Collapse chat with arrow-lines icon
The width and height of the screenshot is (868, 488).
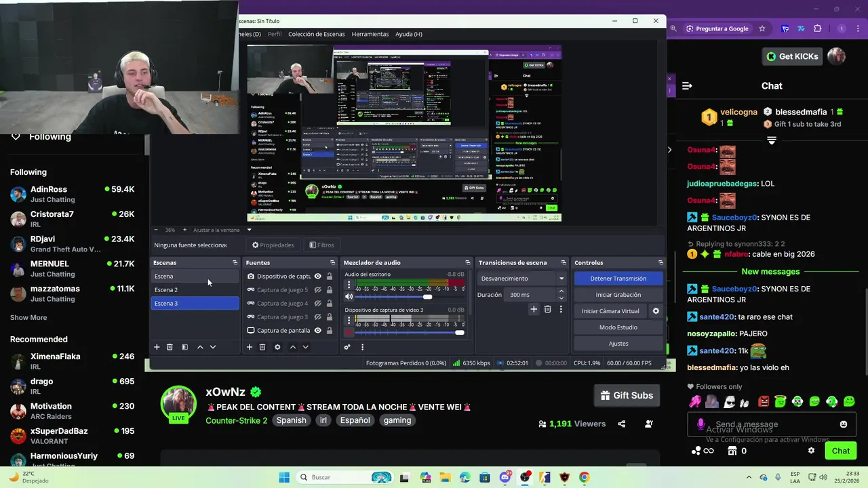(x=687, y=86)
